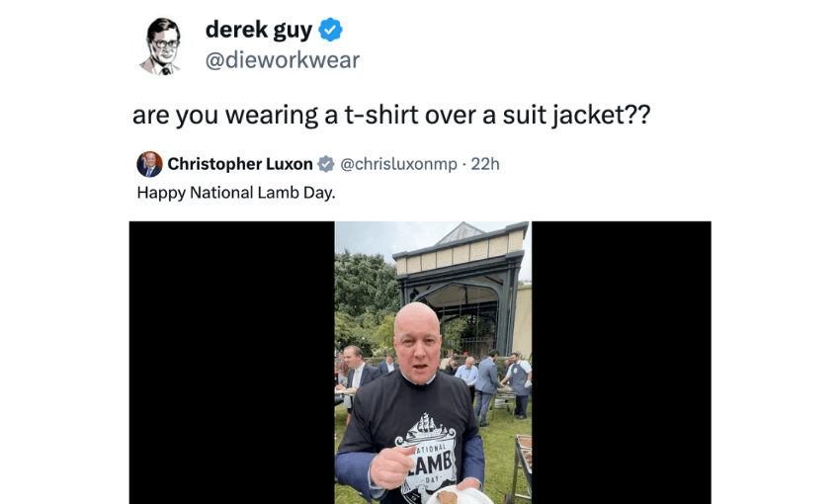The height and width of the screenshot is (504, 840).
Task: Click the black bar left of the video
Action: click(232, 363)
